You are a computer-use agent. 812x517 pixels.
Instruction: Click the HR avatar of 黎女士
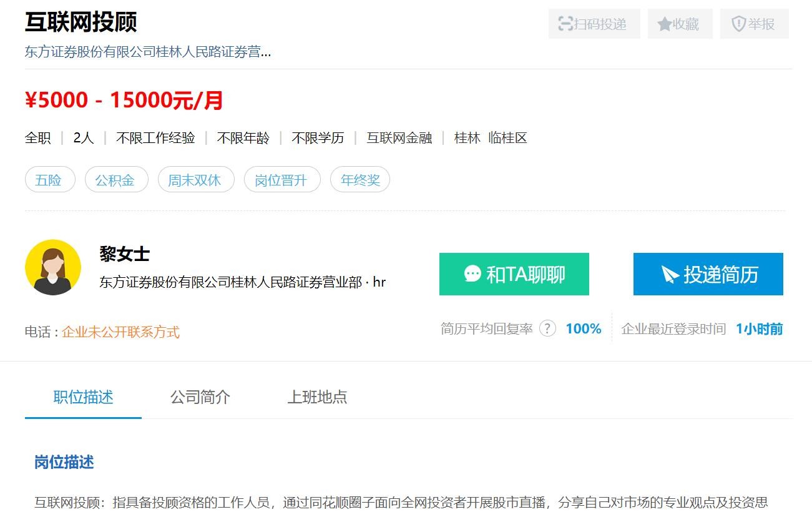click(x=53, y=267)
